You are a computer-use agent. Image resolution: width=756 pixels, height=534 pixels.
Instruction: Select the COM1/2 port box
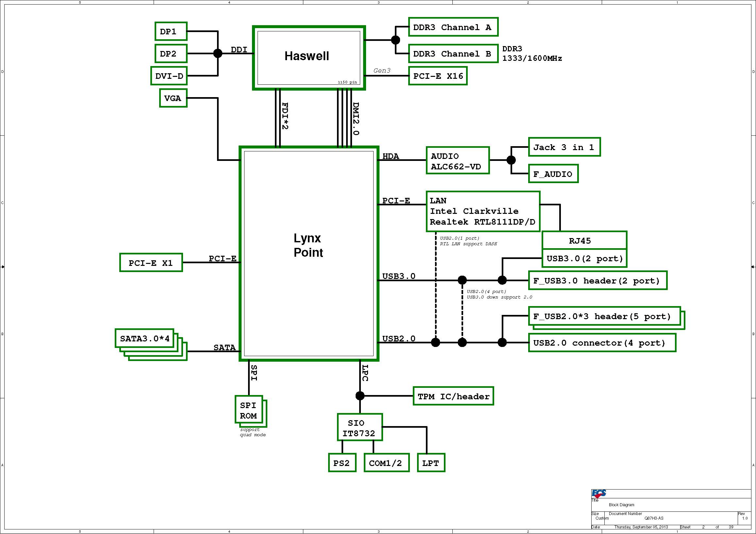(386, 463)
